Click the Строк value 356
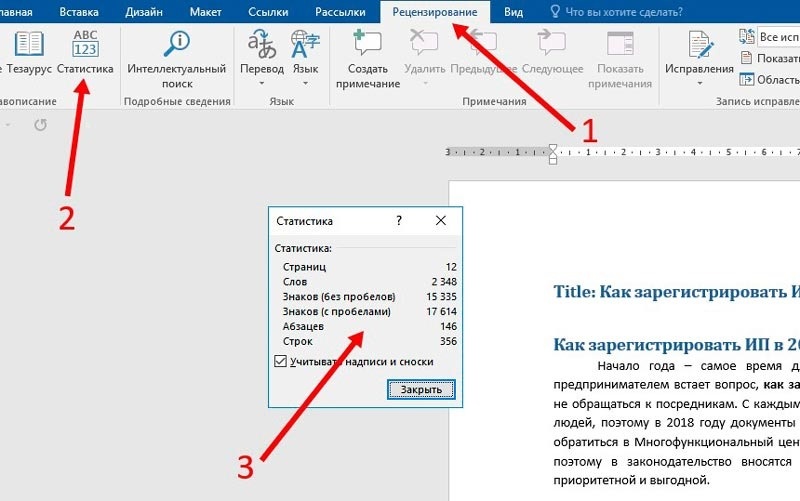Image resolution: width=800 pixels, height=501 pixels. [448, 341]
